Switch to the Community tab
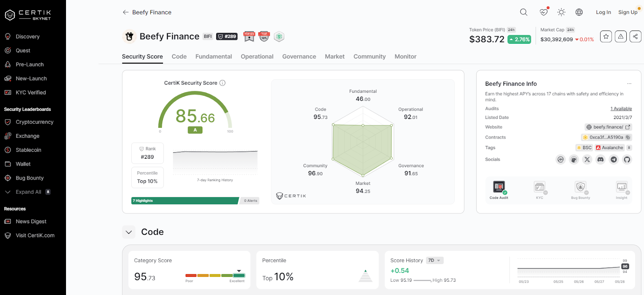Screen dimensions: 644x295 click(369, 57)
